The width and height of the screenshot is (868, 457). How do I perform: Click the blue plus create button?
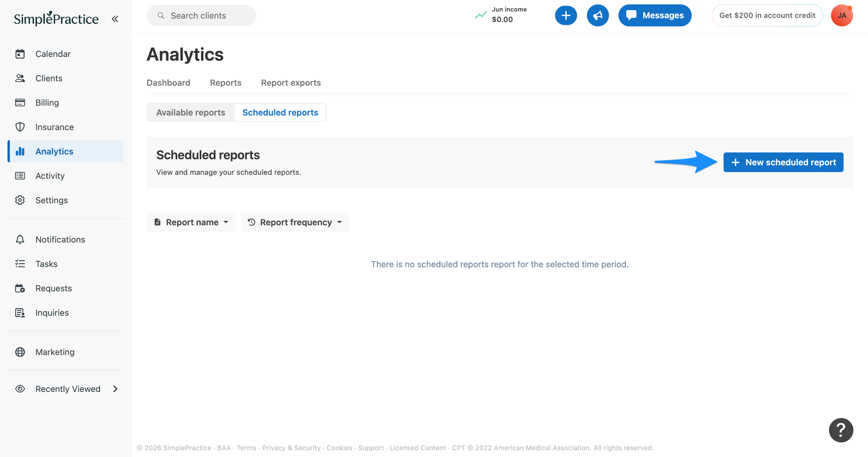coord(566,16)
